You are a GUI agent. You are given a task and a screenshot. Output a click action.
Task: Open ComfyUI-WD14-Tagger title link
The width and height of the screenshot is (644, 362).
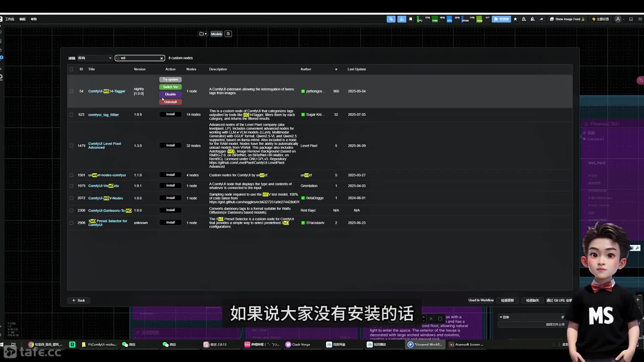(107, 91)
